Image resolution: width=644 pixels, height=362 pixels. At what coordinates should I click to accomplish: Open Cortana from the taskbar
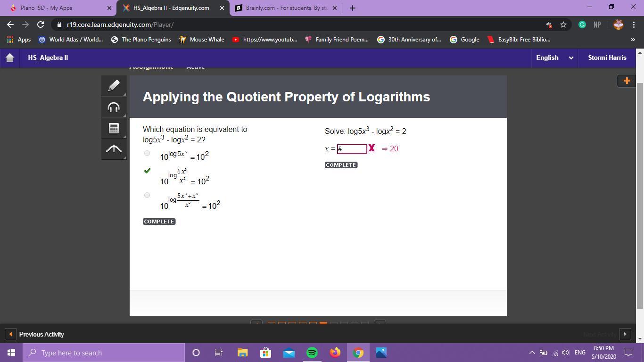point(196,353)
